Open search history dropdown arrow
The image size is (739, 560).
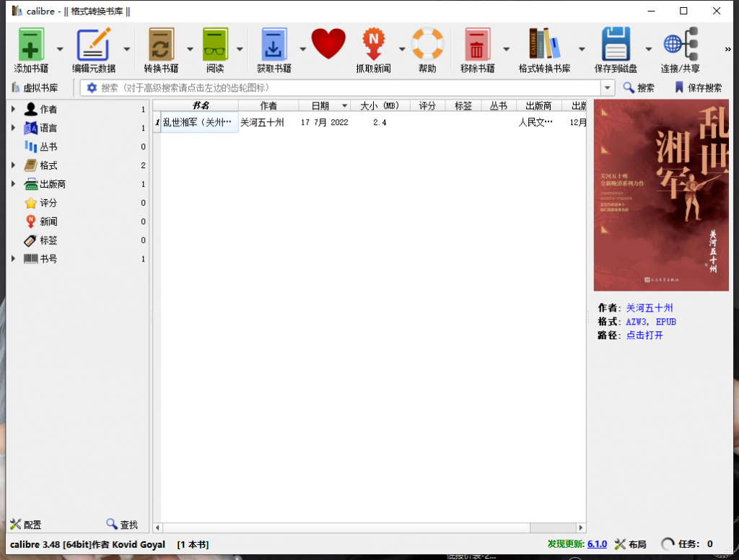point(608,87)
